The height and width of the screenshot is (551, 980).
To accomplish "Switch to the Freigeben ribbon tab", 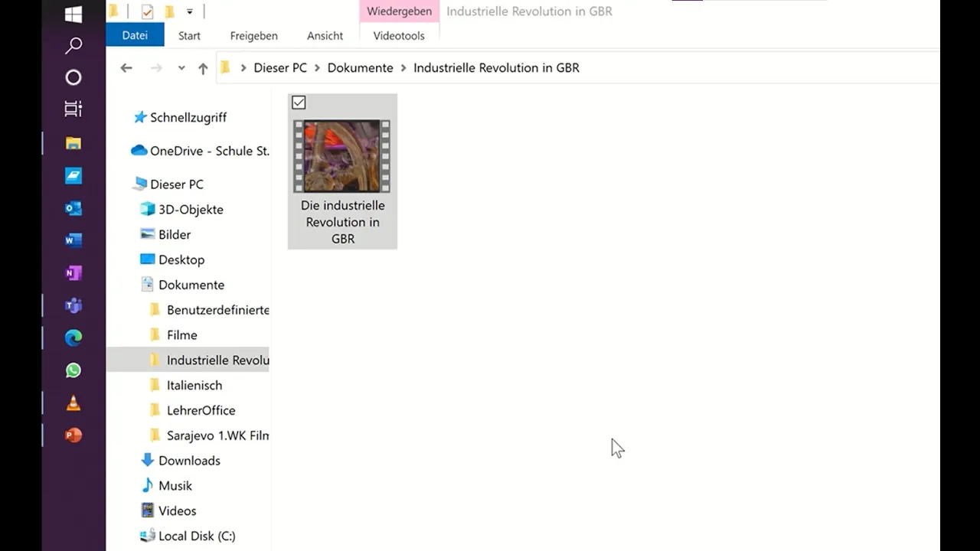I will click(x=254, y=36).
